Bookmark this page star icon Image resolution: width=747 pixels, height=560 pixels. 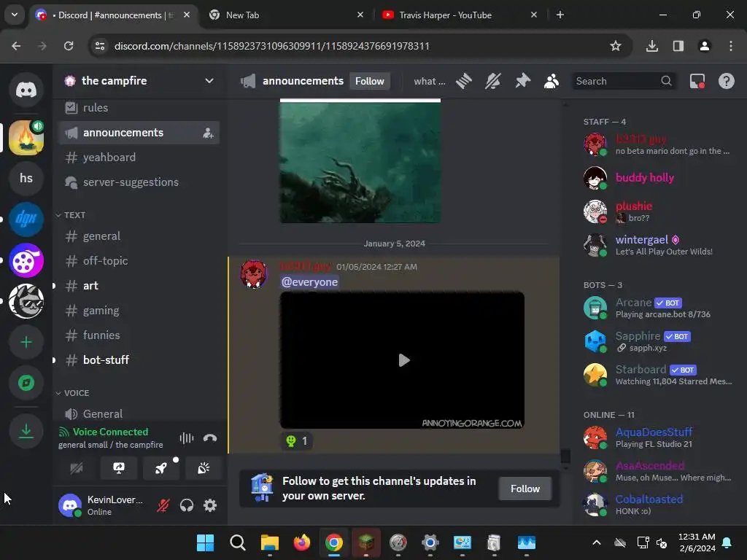tap(616, 46)
